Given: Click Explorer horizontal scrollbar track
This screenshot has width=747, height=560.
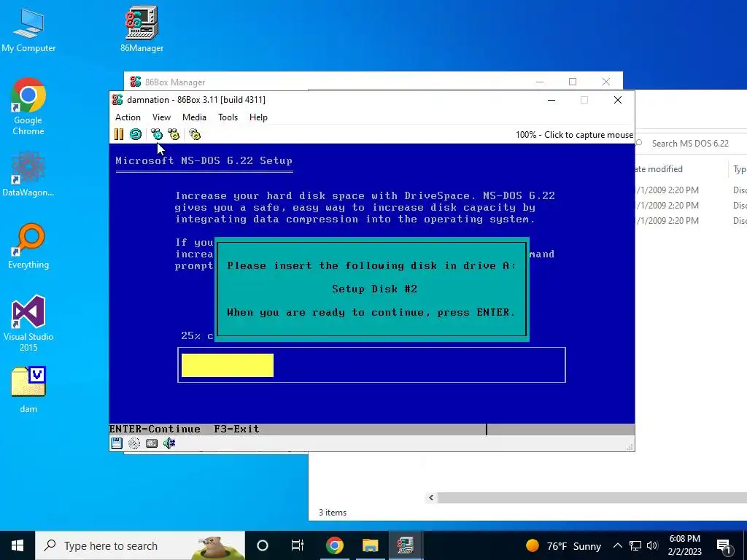Looking at the screenshot, I should tap(592, 497).
